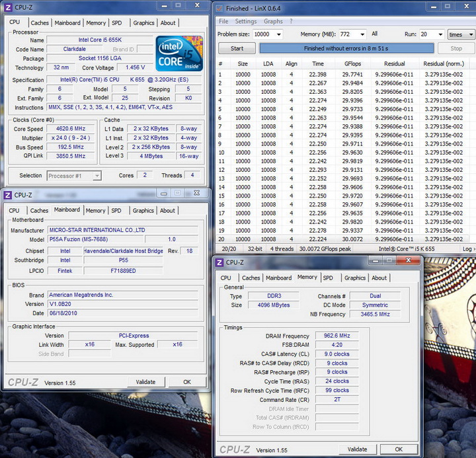This screenshot has width=476, height=458.
Task: Click the Intel Core i5 logo badge
Action: (x=179, y=54)
